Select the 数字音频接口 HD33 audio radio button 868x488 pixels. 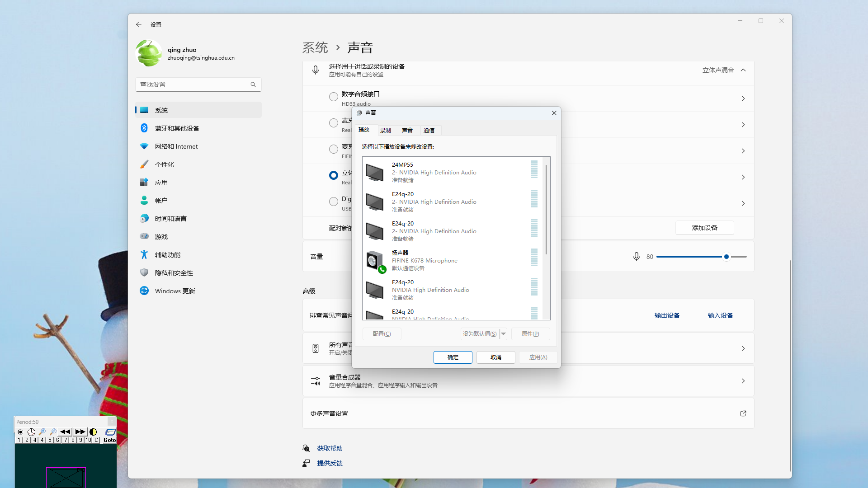point(334,97)
